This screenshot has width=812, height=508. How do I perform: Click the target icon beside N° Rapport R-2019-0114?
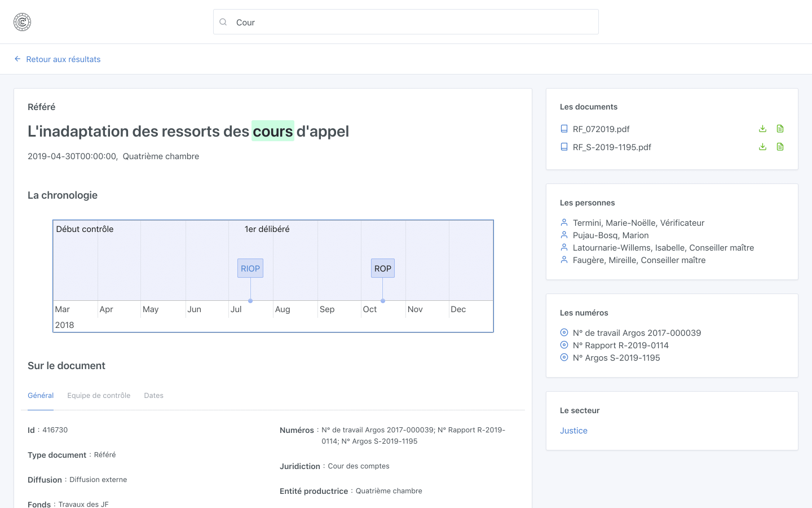point(563,345)
